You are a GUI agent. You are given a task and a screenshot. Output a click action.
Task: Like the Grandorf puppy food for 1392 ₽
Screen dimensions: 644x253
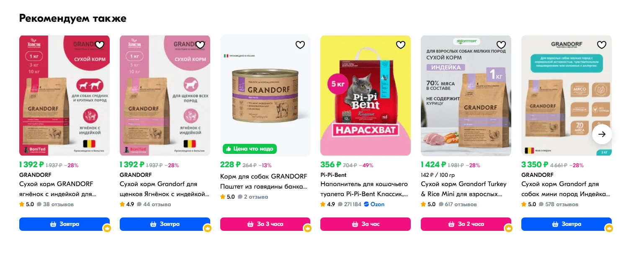click(x=200, y=45)
